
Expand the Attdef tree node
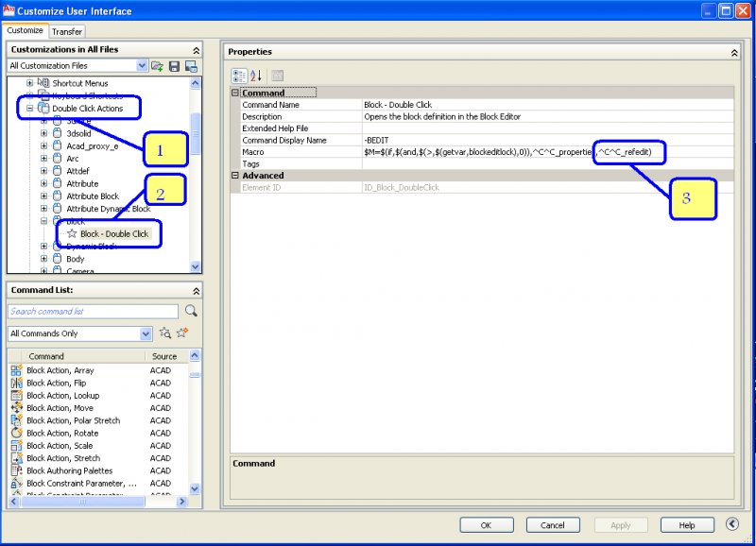[x=43, y=171]
